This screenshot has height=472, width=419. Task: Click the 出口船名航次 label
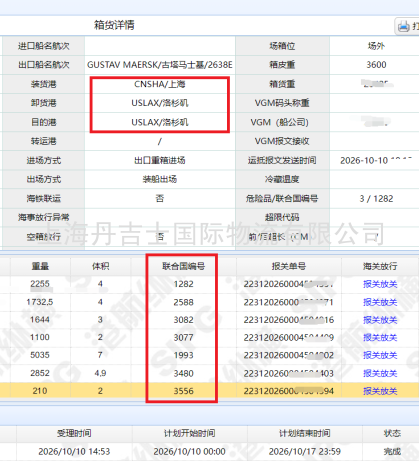click(44, 65)
